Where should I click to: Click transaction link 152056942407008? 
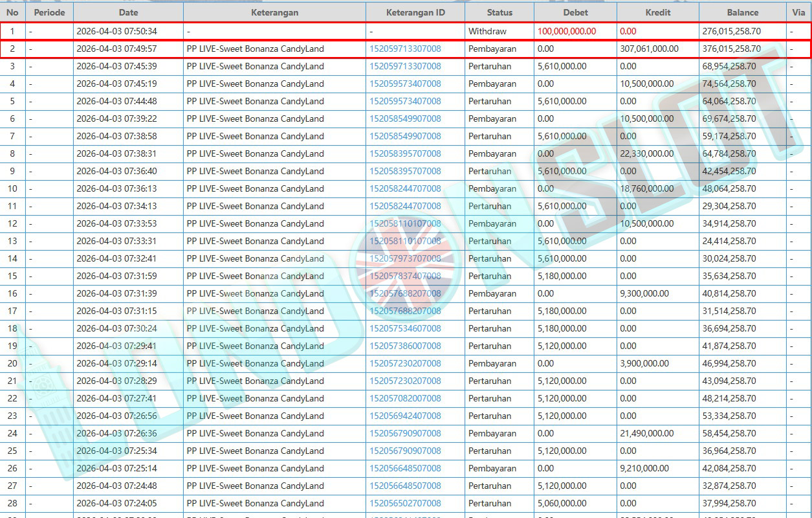[x=405, y=416]
